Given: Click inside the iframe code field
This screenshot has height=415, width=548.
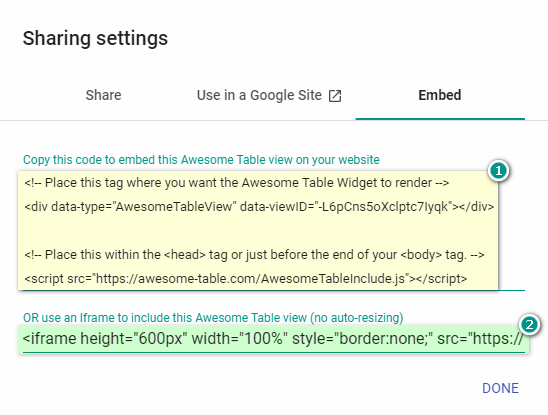Looking at the screenshot, I should click(274, 339).
